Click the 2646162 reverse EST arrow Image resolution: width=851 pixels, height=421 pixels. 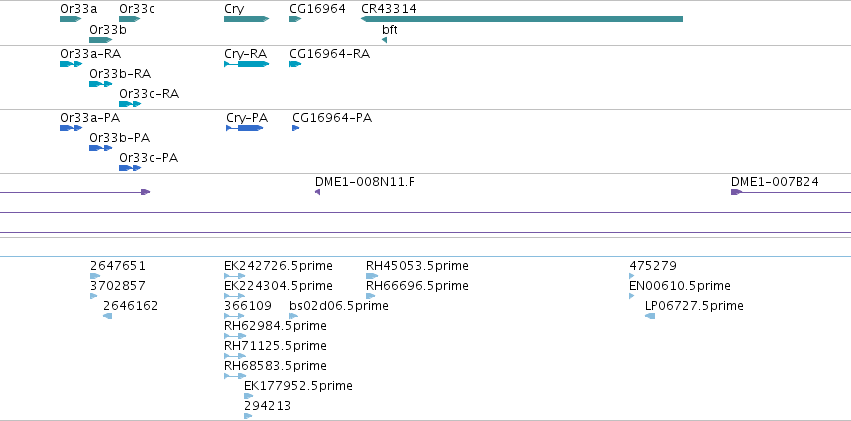pos(107,316)
